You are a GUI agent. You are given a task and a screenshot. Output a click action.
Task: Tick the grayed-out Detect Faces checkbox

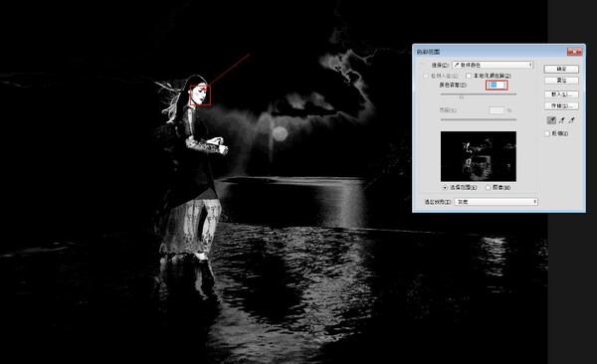point(426,76)
